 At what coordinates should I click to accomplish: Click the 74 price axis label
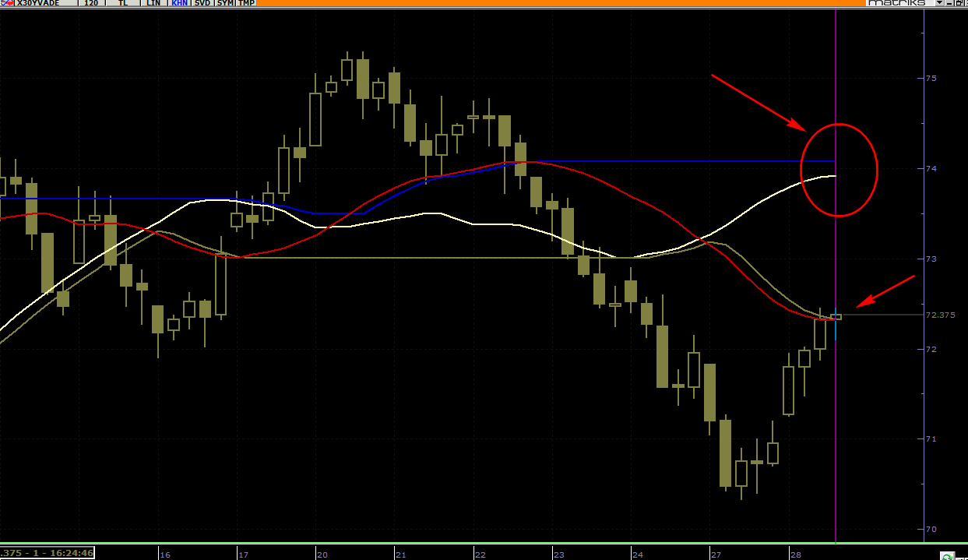tap(931, 168)
